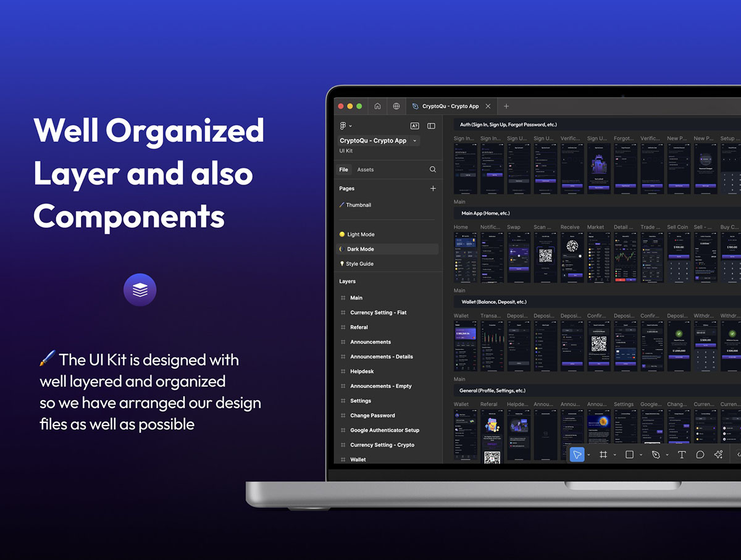Select the Market frame thumbnail
This screenshot has height=560, width=741.
tap(598, 258)
